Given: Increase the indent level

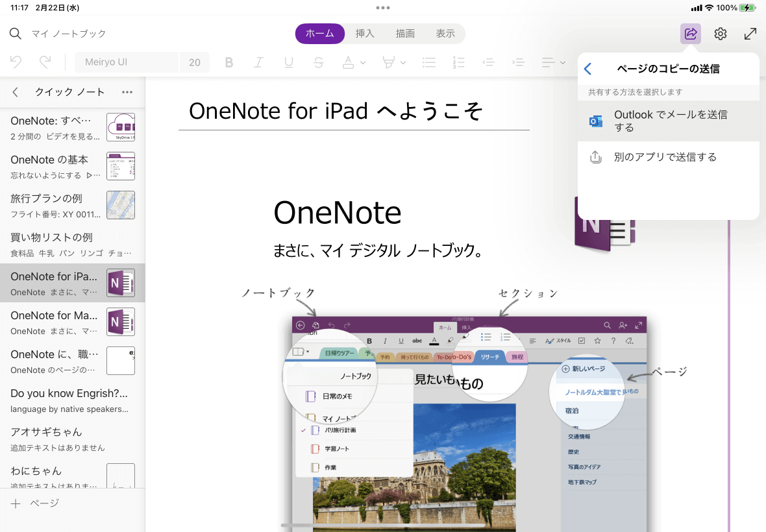Looking at the screenshot, I should click(x=518, y=62).
